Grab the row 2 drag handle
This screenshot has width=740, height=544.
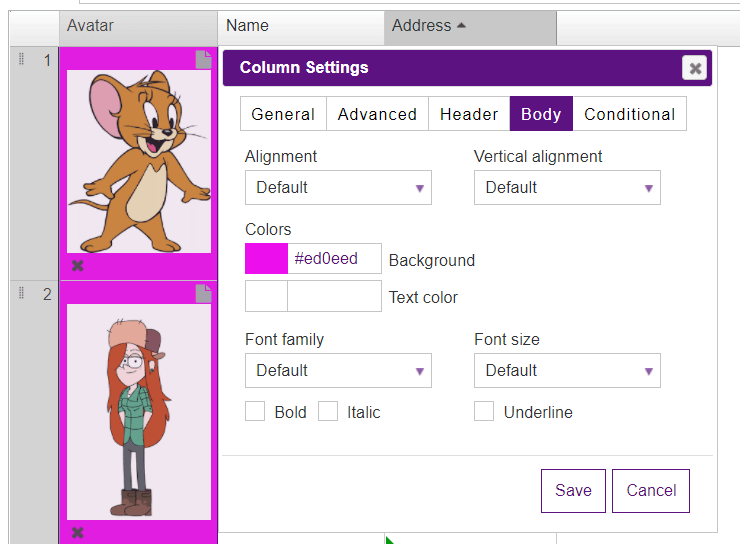pyautogui.click(x=21, y=293)
